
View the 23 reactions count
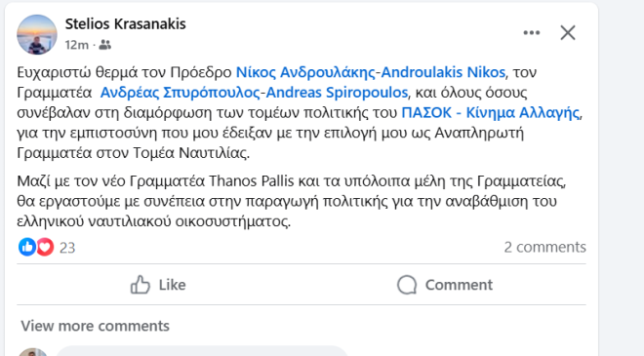(x=67, y=248)
